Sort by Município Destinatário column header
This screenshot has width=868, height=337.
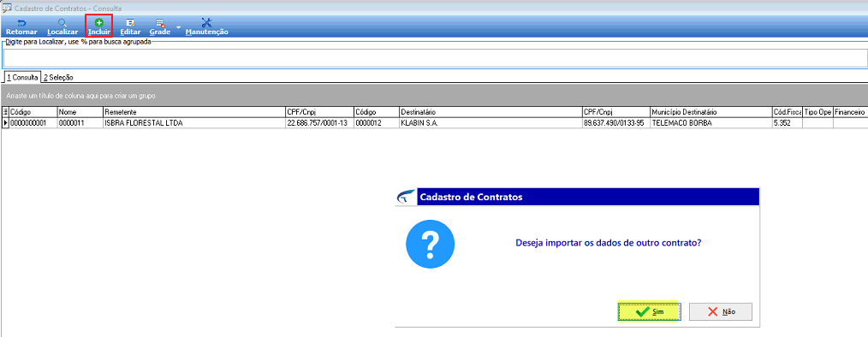click(x=710, y=112)
